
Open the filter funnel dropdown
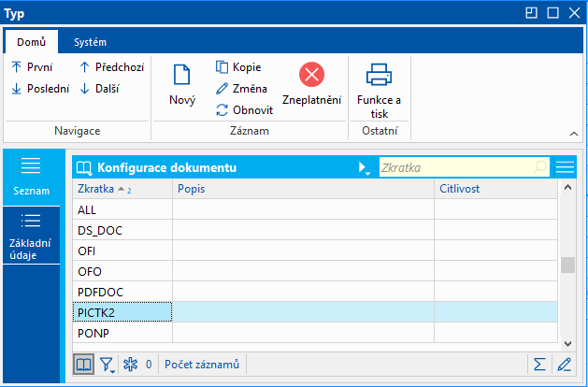108,364
